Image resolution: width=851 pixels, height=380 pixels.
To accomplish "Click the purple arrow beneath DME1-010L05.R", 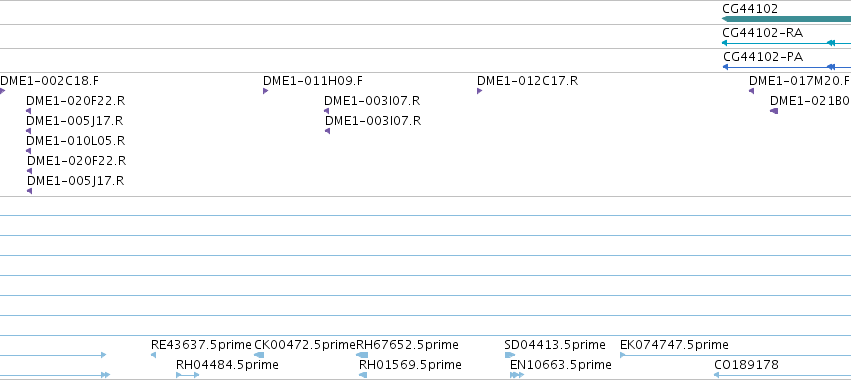I will coord(29,151).
